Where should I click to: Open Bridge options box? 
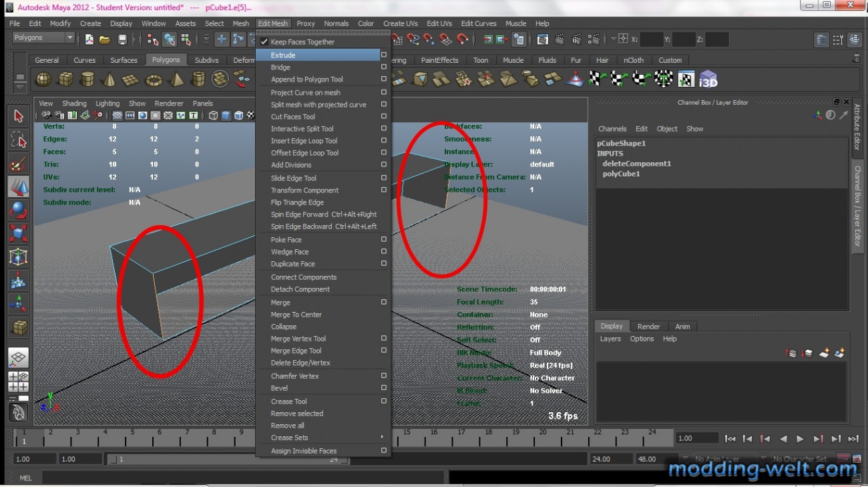[x=384, y=67]
